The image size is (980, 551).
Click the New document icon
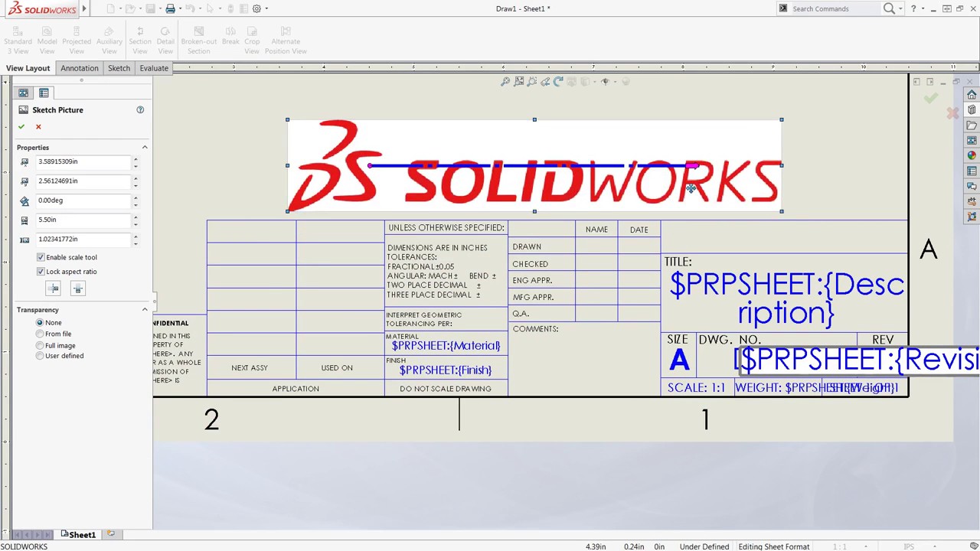tap(111, 8)
